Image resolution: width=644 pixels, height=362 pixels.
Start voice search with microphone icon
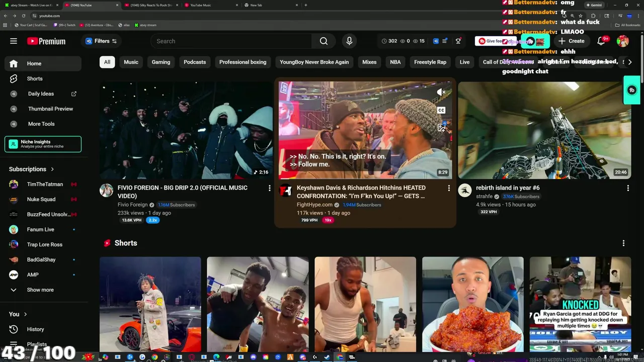tap(349, 41)
